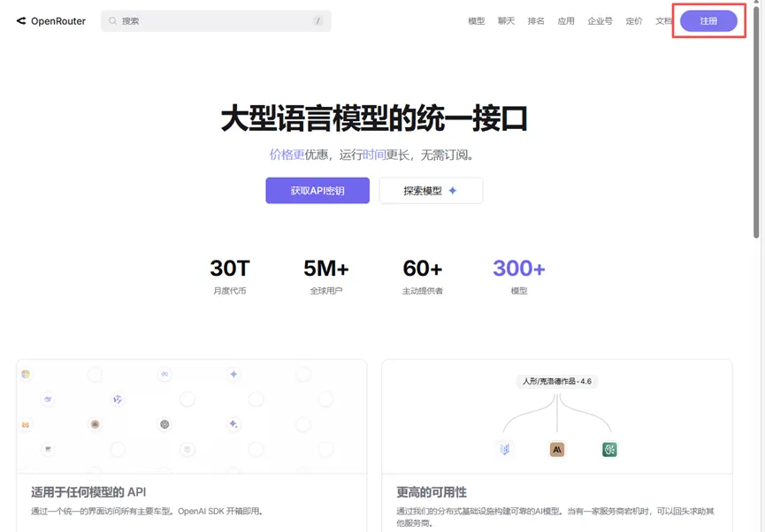Open the 模型 navigation item
This screenshot has width=765, height=532.
[x=476, y=21]
